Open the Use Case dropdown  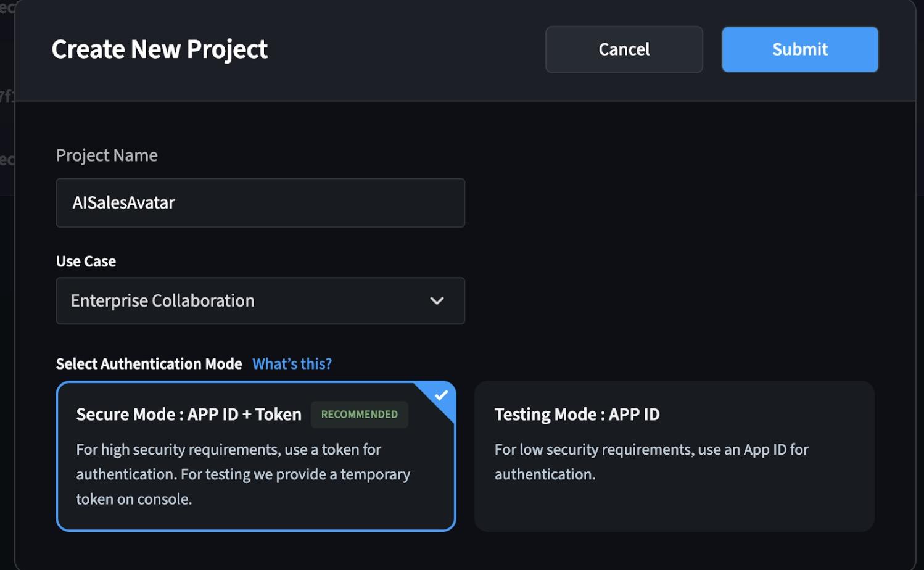pos(260,301)
